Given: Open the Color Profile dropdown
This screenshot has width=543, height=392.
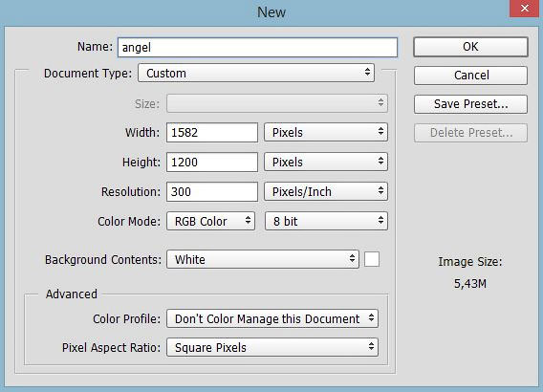Looking at the screenshot, I should tap(272, 318).
